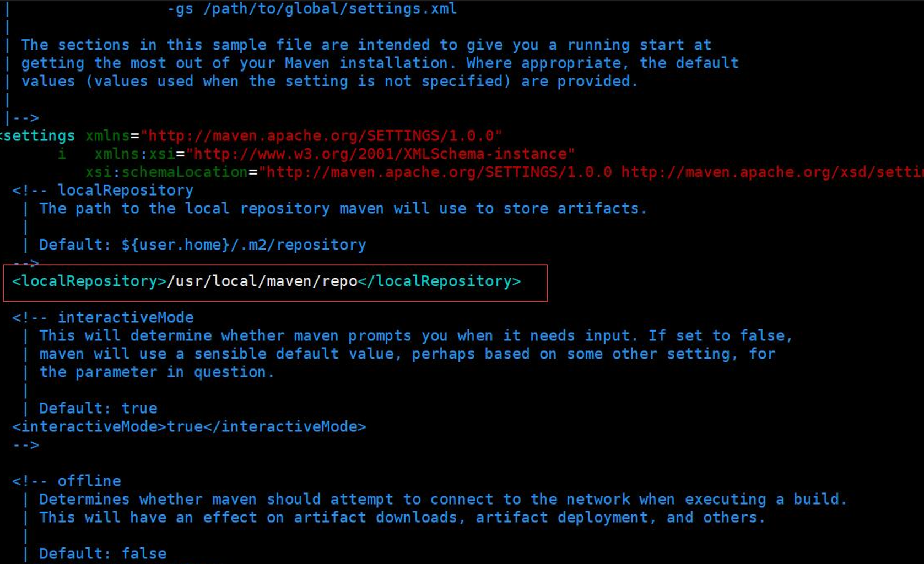Click the line 'This will have an effect on artifact downloads'
Screen dimensions: 924x564
(x=402, y=517)
